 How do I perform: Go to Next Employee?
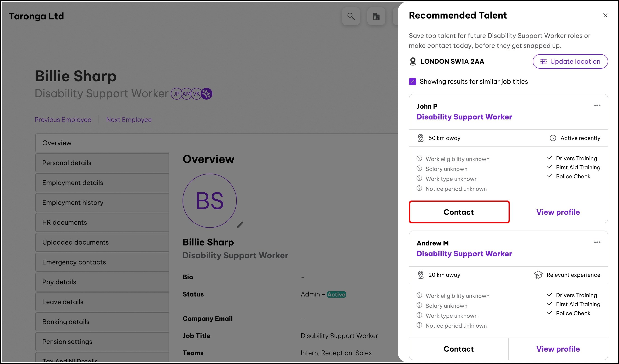tap(129, 119)
